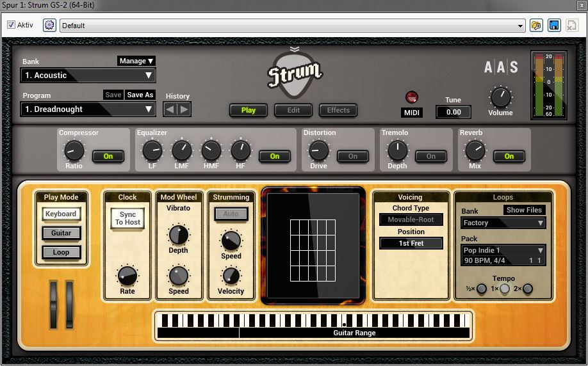Click the collapse chevron above Strum logo

[295, 49]
